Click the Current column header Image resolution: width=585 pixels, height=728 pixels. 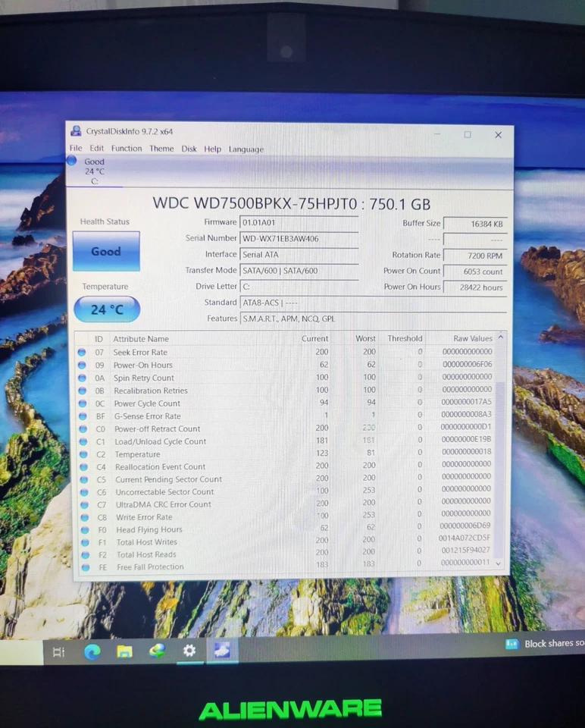(x=314, y=338)
